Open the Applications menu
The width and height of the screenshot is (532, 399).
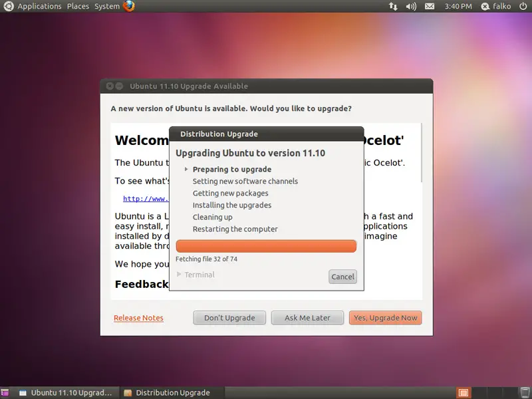pyautogui.click(x=39, y=6)
